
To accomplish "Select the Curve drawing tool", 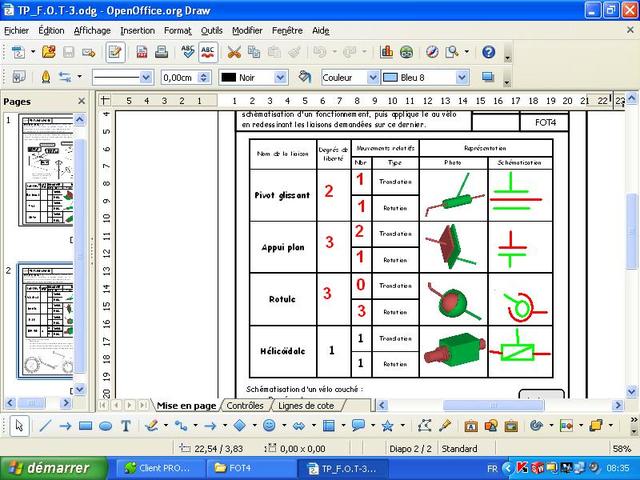I will (x=152, y=426).
